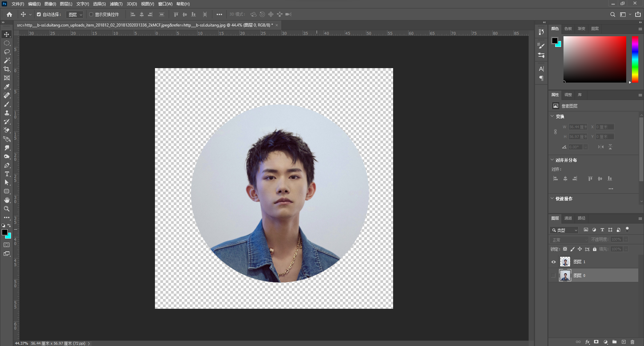Toggle the lock all padlock in Layers panel
This screenshot has width=644, height=346.
[595, 249]
